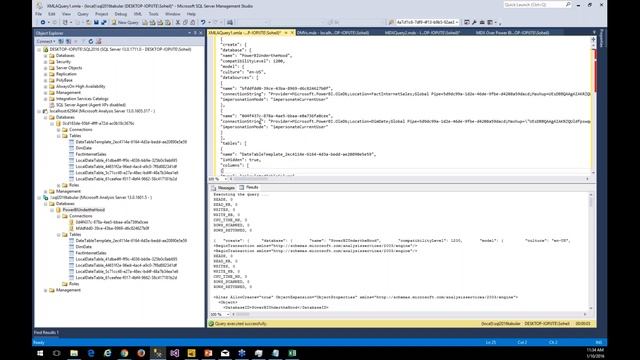Close the Object Explorer panel
The width and height of the screenshot is (640, 360).
coord(200,33)
